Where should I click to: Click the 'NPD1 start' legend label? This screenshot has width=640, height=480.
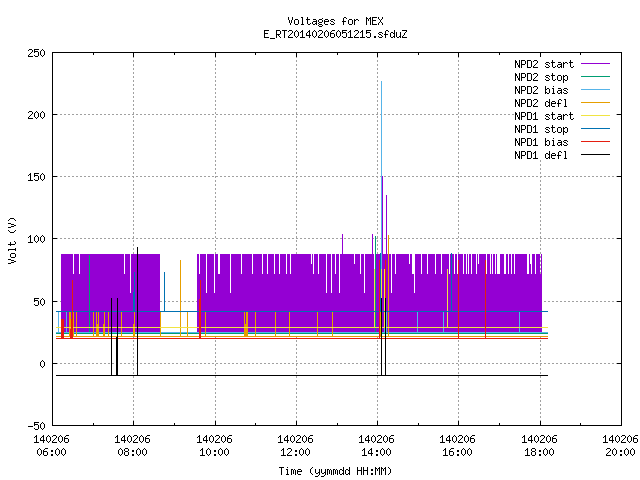point(544,116)
